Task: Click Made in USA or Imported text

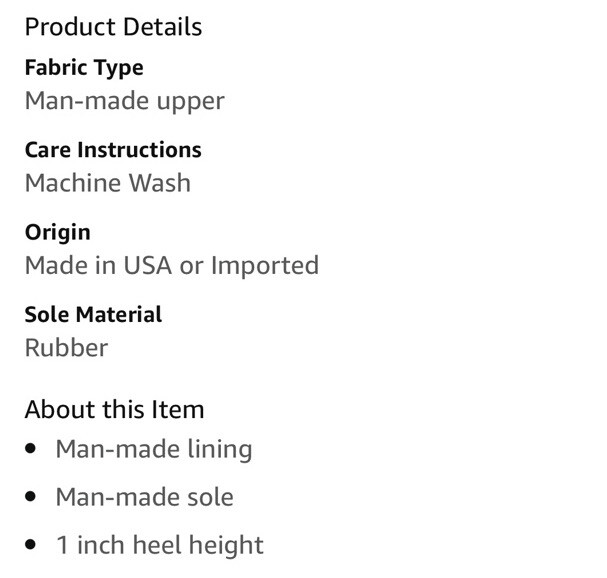Action: point(172,266)
